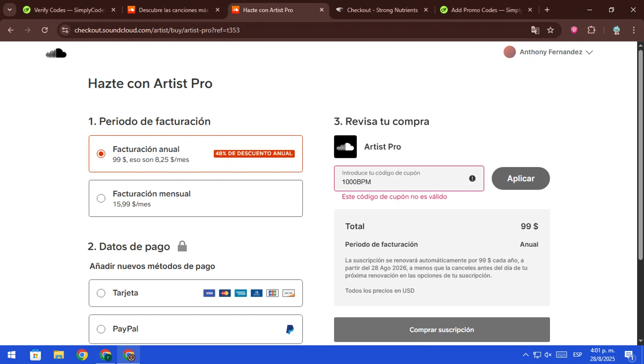Close the Hazte con Artist Pro tab
Image resolution: width=644 pixels, height=364 pixels.
[322, 10]
